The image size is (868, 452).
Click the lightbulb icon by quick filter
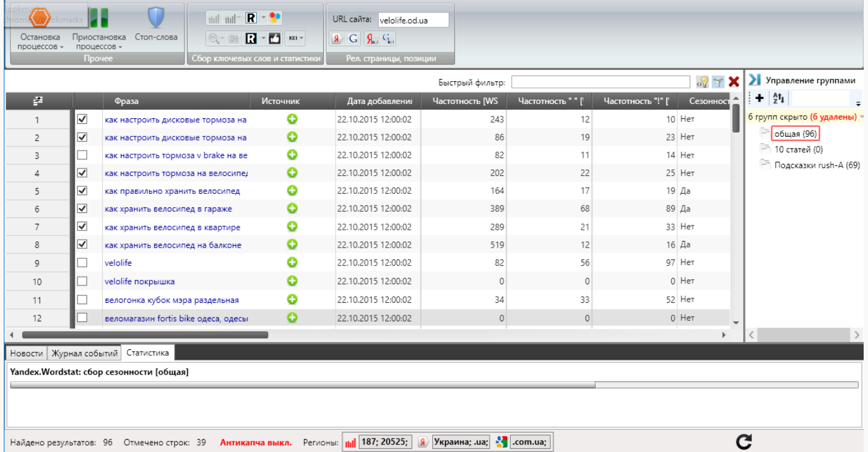click(x=702, y=82)
